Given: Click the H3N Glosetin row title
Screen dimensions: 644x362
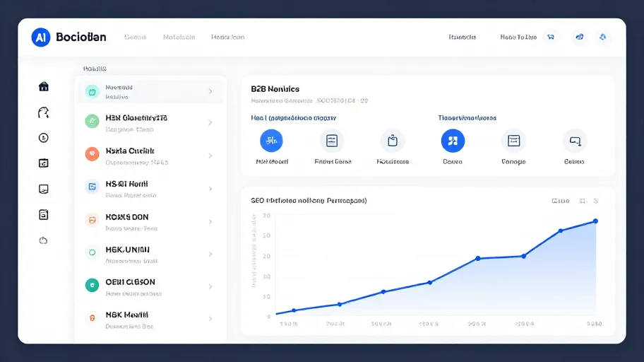Looking at the screenshot, I should tap(136, 117).
